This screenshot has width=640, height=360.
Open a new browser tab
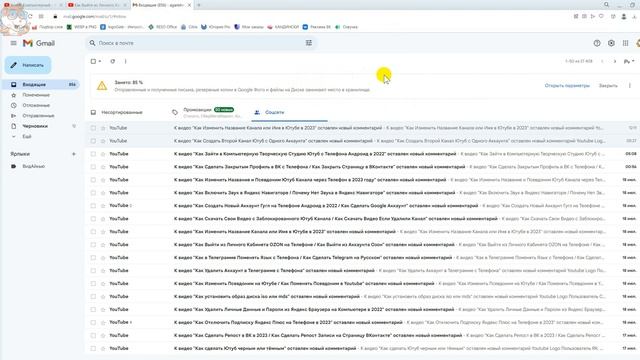(199, 5)
